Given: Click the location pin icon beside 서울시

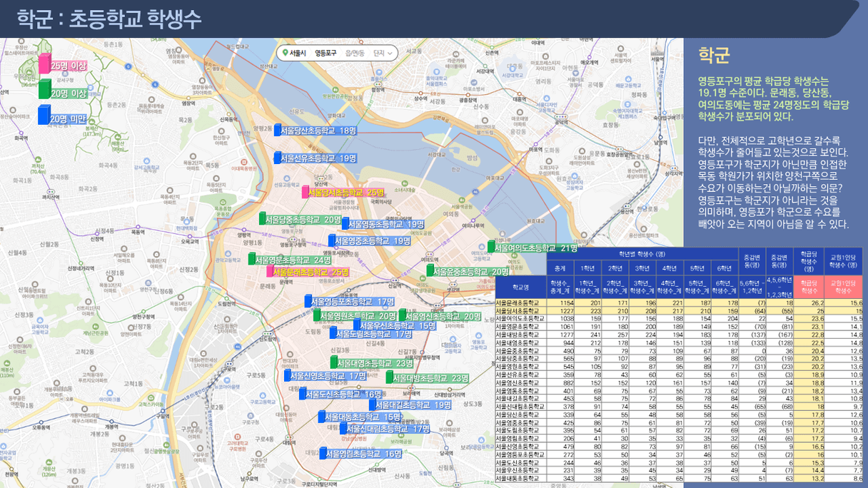Looking at the screenshot, I should pyautogui.click(x=286, y=53).
